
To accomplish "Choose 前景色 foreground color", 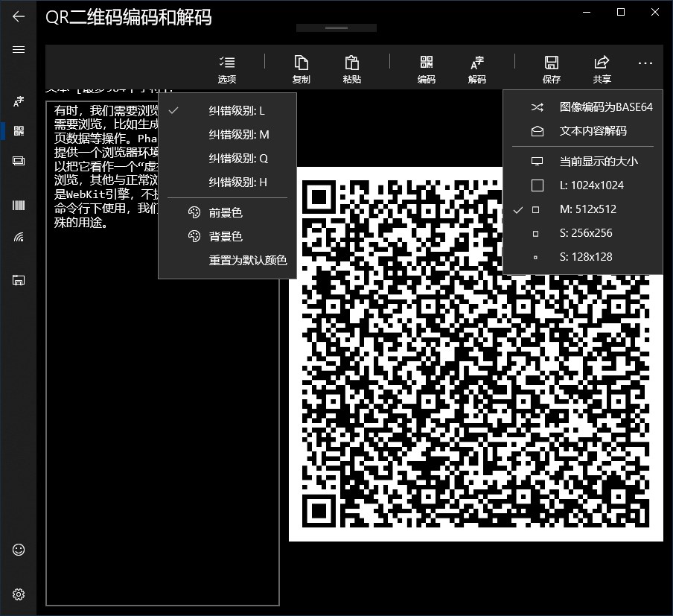I will click(x=228, y=212).
